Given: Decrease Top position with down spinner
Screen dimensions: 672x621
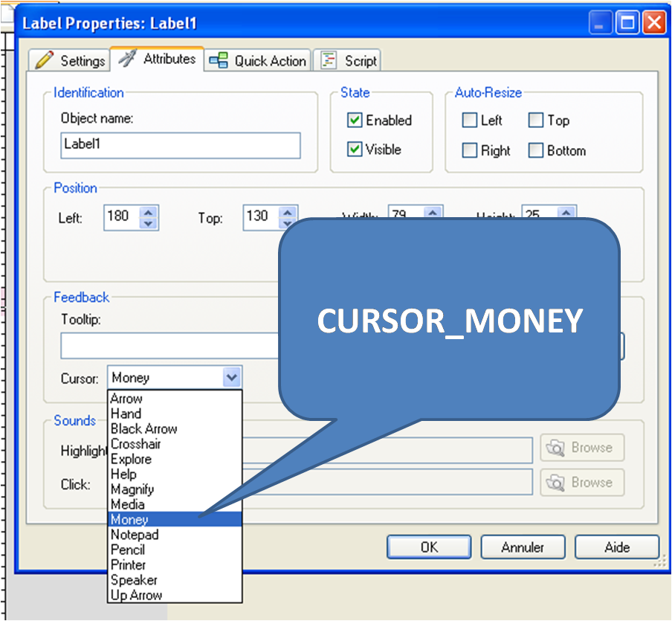Looking at the screenshot, I should [x=288, y=223].
